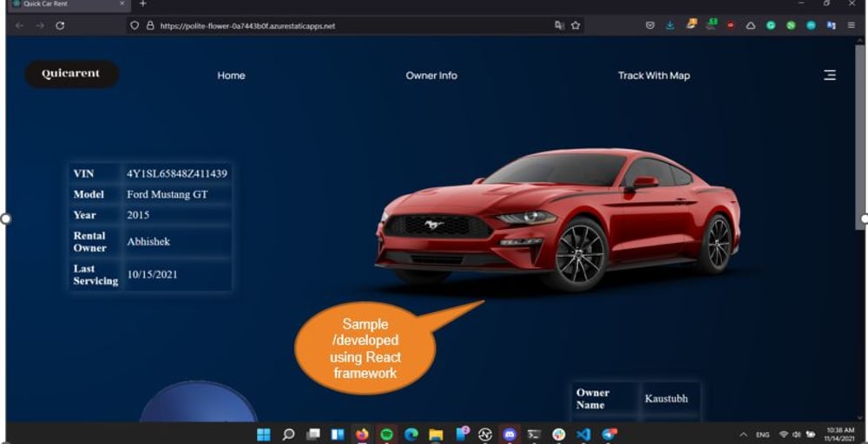Click the Year value 2015

click(177, 215)
